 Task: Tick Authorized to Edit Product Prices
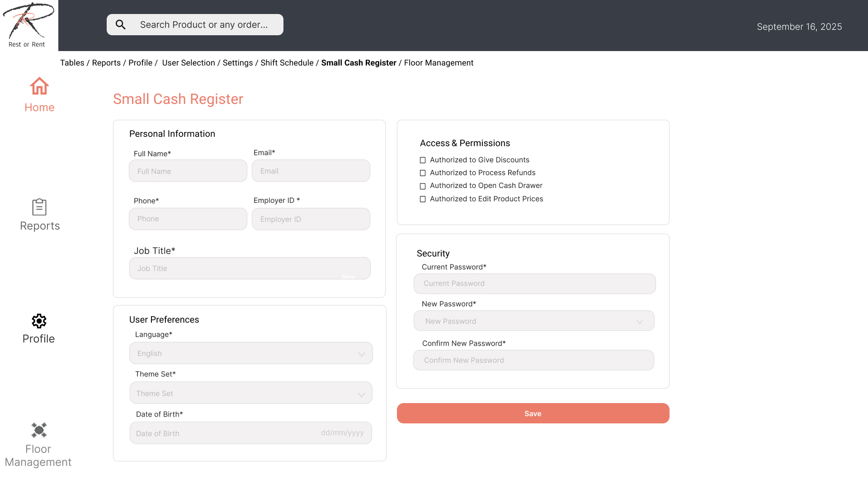coord(423,199)
